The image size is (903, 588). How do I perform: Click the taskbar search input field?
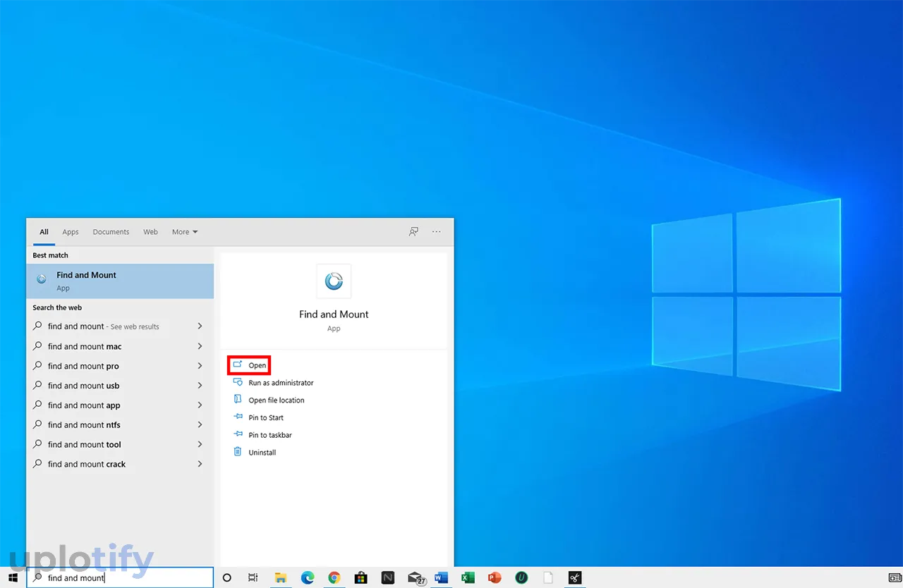(x=120, y=577)
